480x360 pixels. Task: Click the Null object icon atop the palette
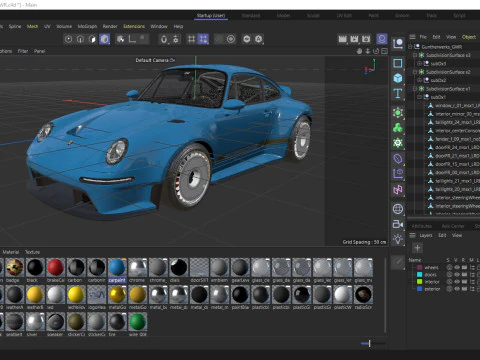pyautogui.click(x=398, y=44)
